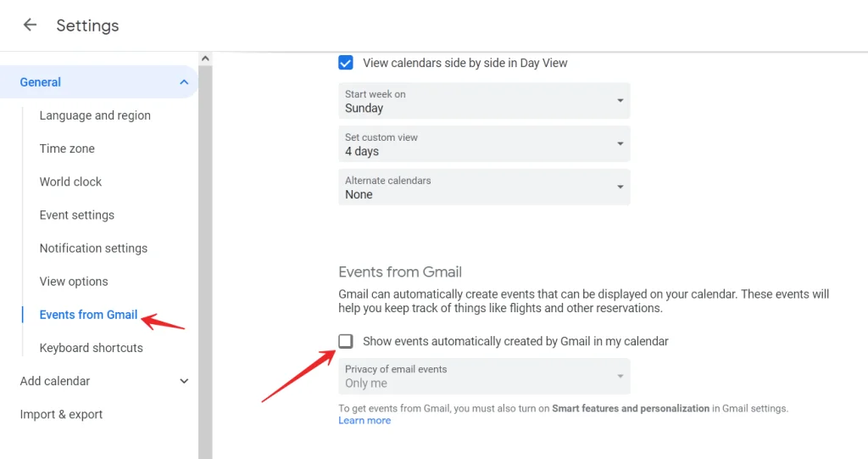
Task: Click the sidebar vertical scrollbar track
Action: pyautogui.click(x=205, y=261)
